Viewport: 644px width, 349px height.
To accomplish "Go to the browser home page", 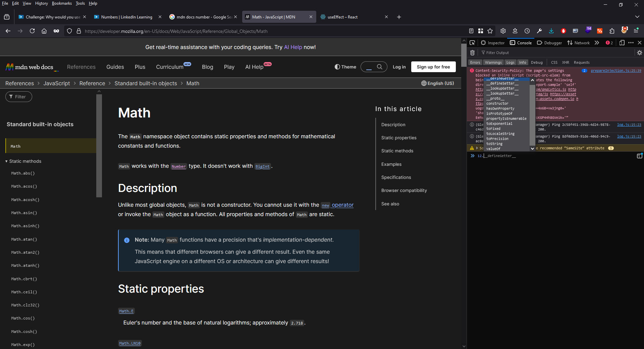I will [x=44, y=31].
